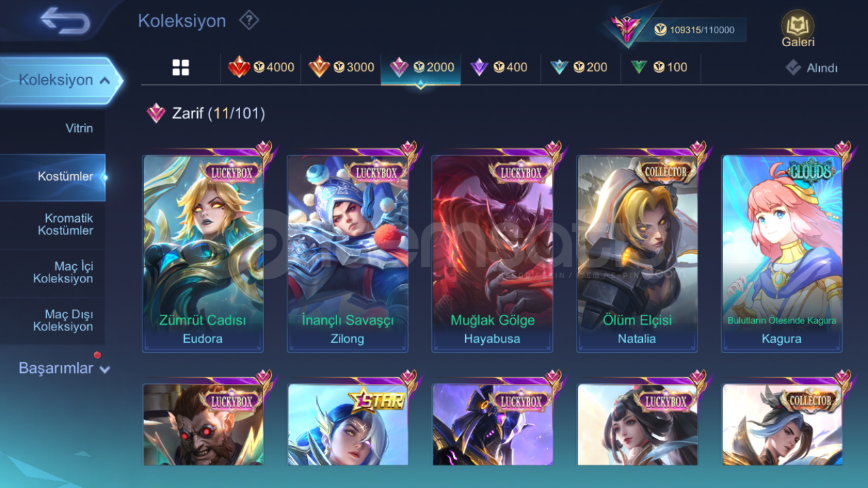Tap the back arrow icon
Image resolution: width=868 pixels, height=488 pixels.
64,21
